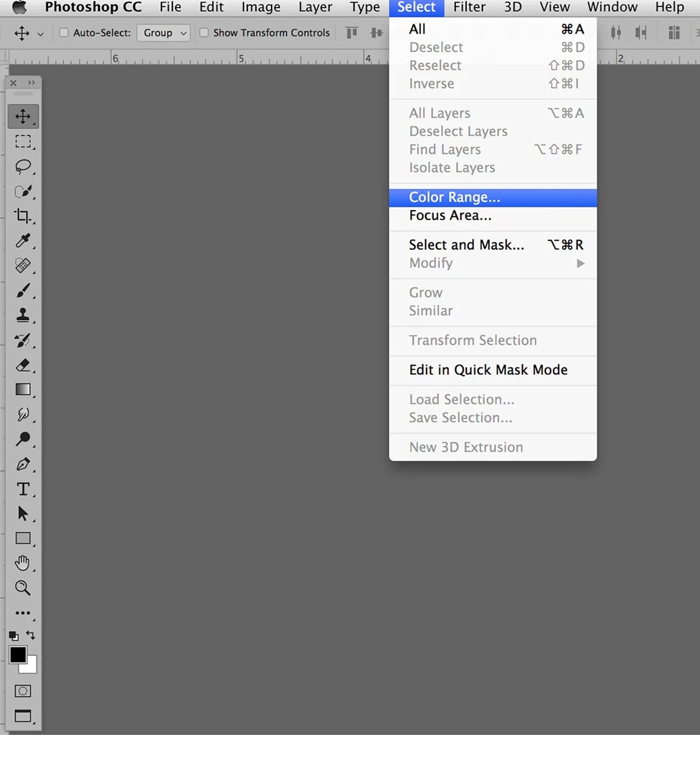Open the Help menu
The image size is (700, 768).
point(670,7)
